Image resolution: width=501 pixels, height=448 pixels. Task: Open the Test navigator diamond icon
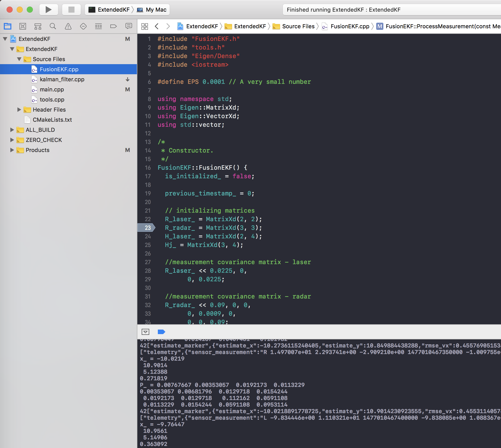[83, 26]
